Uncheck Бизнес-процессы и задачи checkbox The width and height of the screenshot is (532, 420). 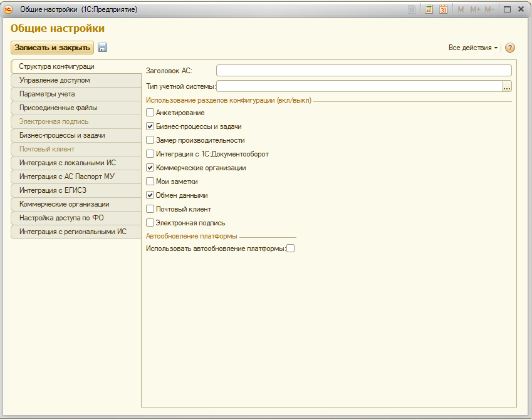pos(150,126)
